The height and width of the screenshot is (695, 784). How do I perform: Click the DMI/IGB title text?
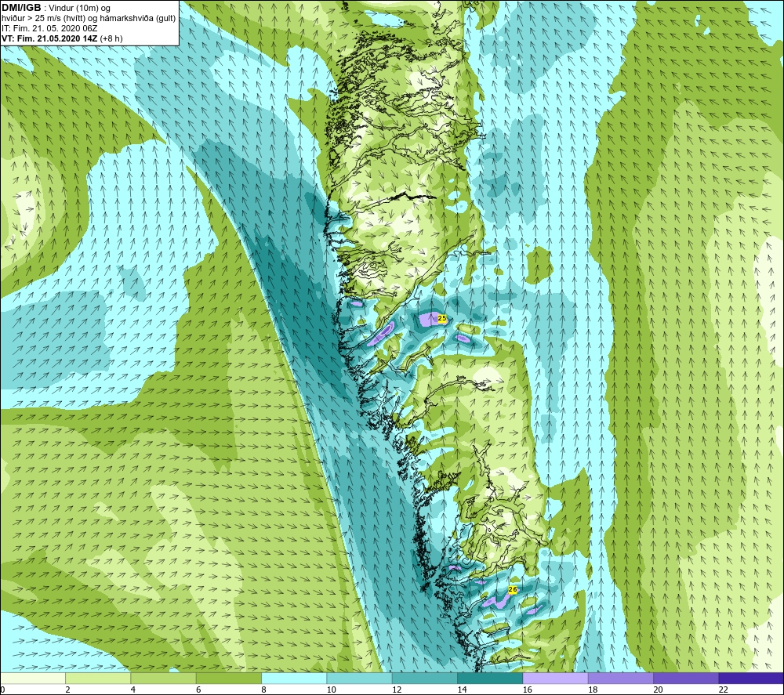click(x=21, y=8)
